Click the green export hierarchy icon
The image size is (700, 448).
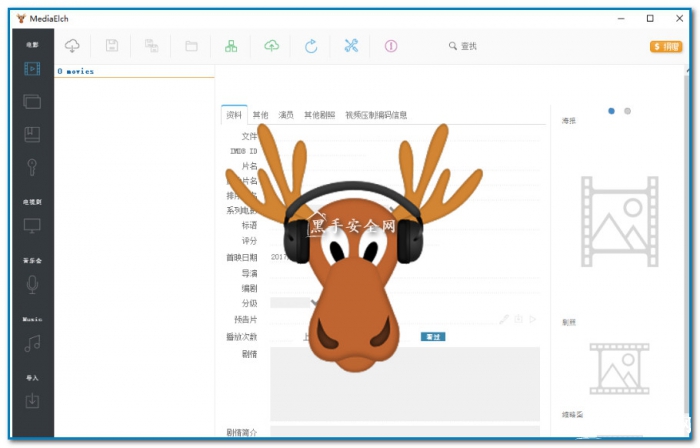[231, 46]
